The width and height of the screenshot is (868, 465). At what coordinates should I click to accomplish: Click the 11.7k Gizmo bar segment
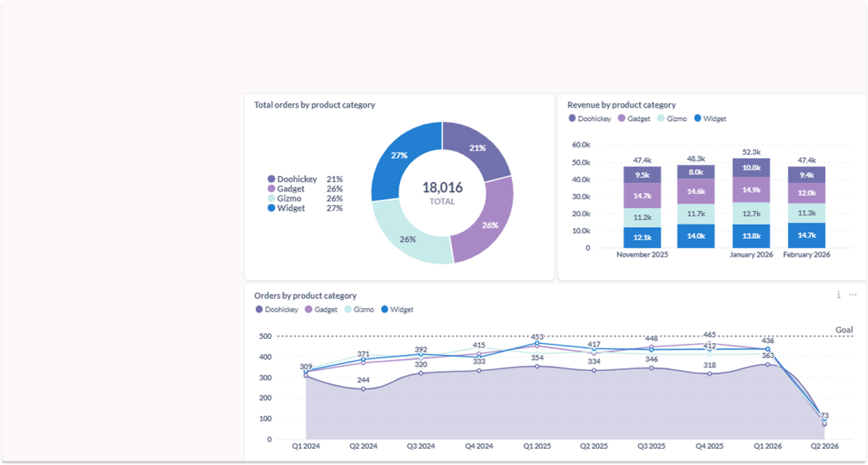pyautogui.click(x=696, y=214)
